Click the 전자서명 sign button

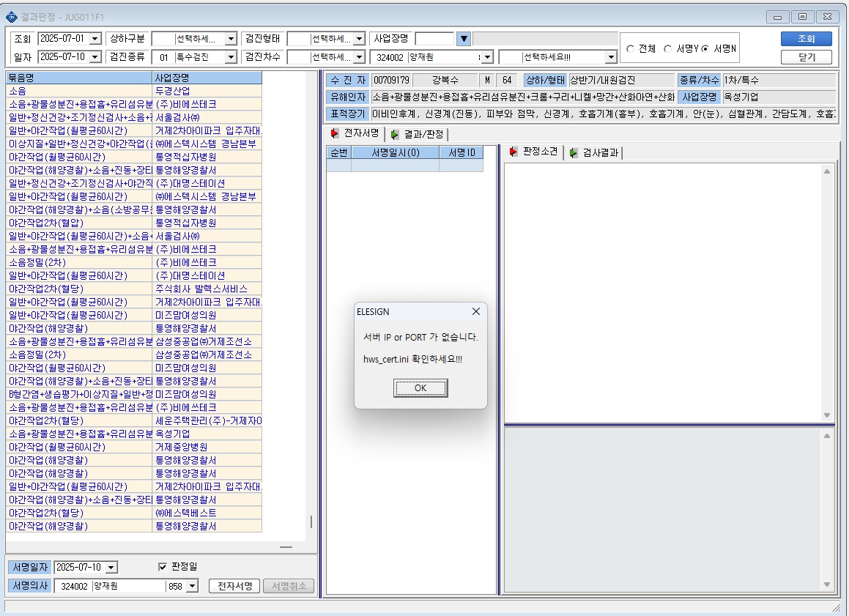tap(234, 586)
